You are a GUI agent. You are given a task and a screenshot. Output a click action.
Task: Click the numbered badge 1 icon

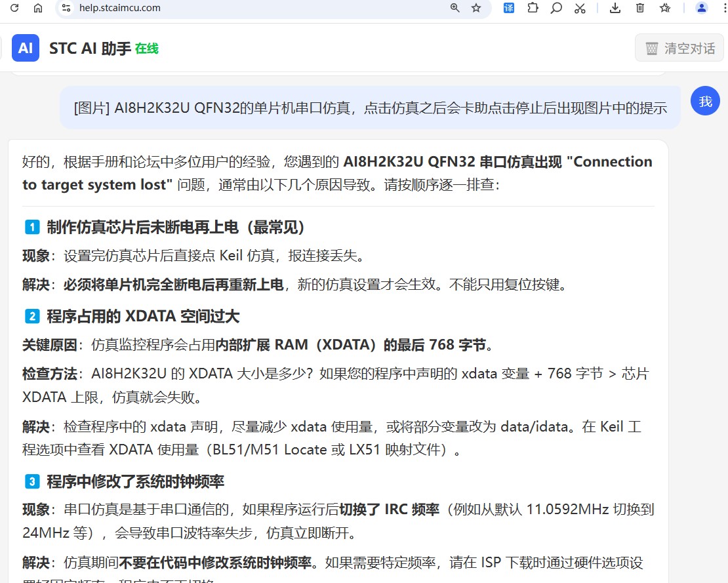tap(32, 228)
